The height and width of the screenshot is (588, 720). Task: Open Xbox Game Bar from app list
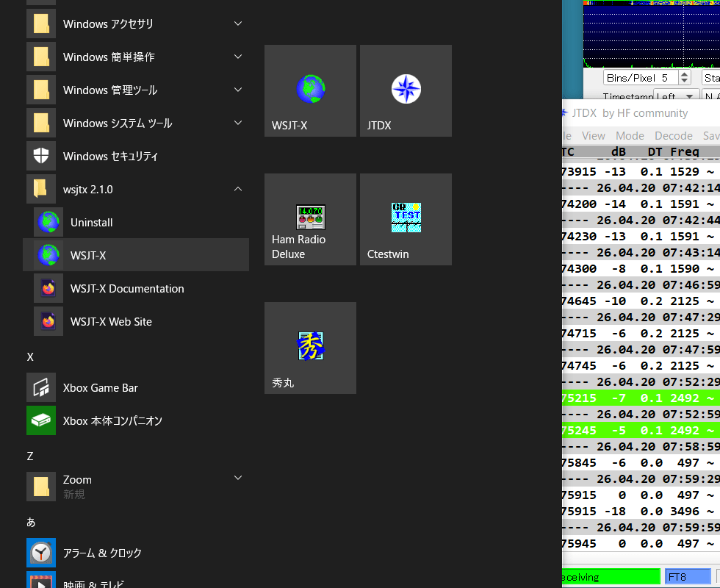tap(100, 388)
